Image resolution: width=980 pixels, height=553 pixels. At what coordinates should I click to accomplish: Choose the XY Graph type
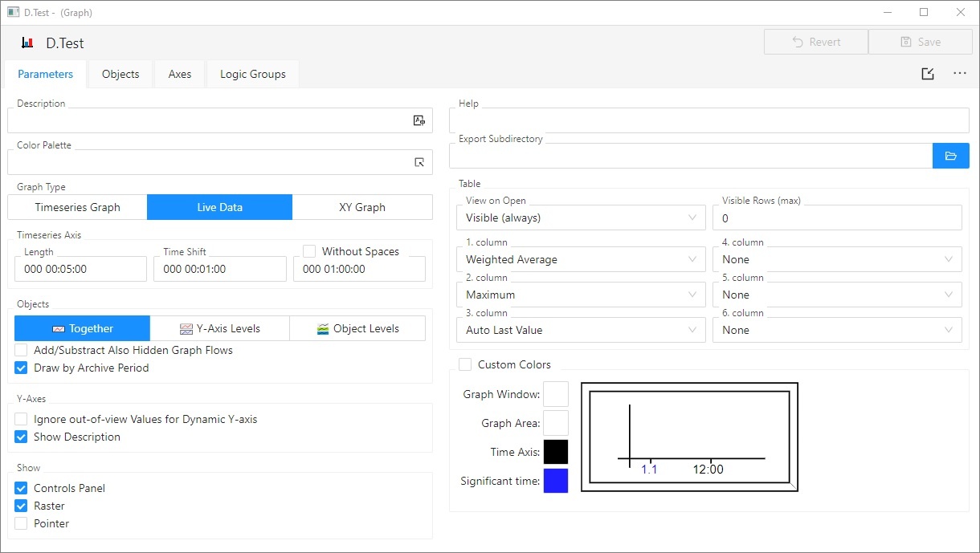[362, 207]
